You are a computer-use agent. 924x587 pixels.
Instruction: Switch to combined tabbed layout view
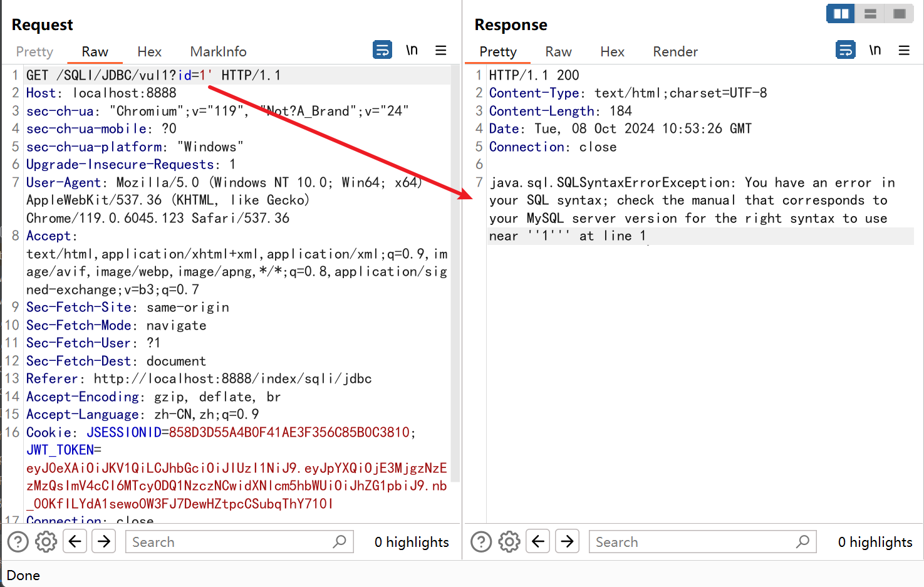coord(900,14)
